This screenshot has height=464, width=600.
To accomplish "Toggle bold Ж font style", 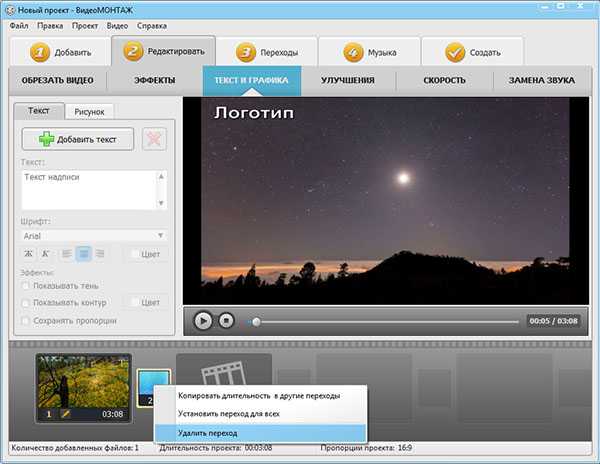I will [x=28, y=254].
